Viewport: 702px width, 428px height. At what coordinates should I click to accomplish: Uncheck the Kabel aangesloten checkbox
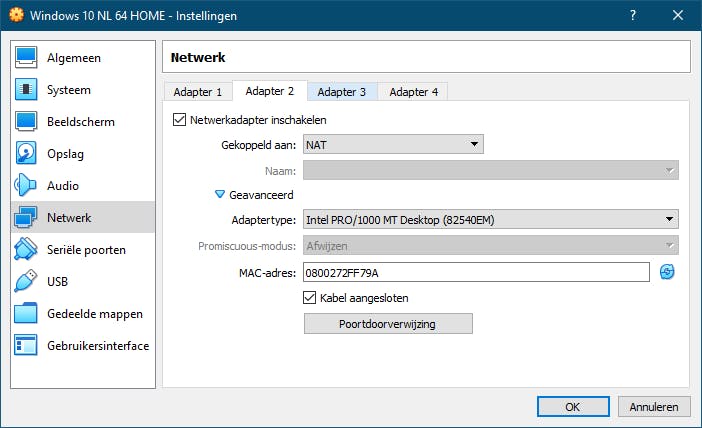pyautogui.click(x=310, y=297)
